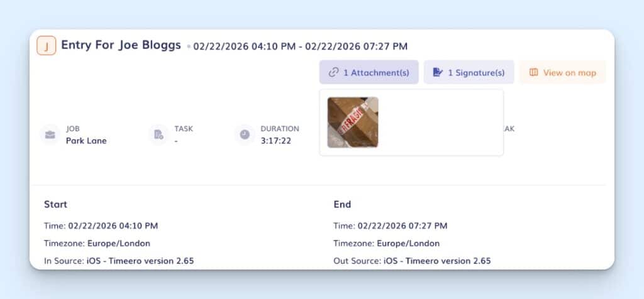
Task: Click the link icon beside Attachment(s)
Action: 334,72
